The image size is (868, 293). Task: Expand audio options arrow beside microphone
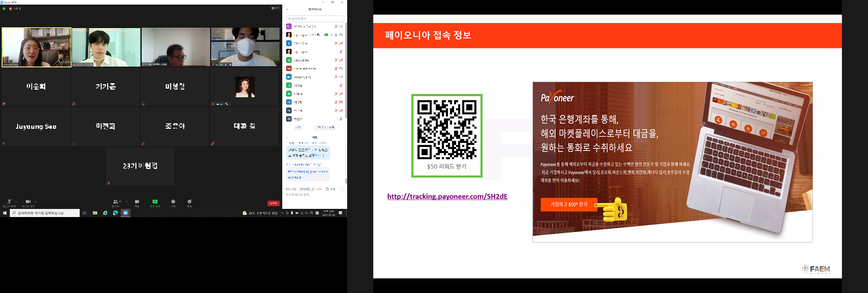pos(16,201)
